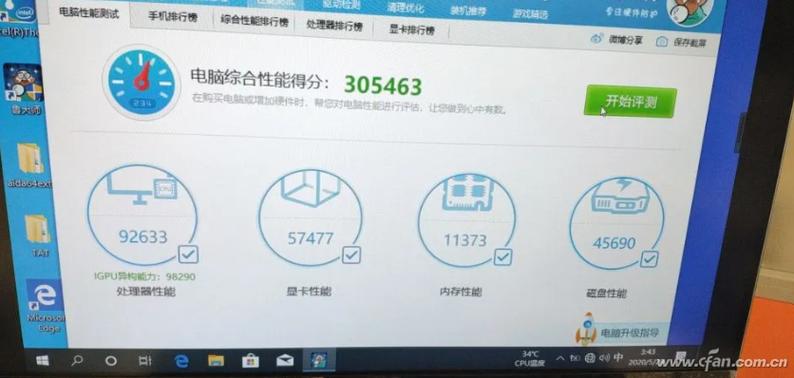Click the memory chip icon above 11373
The height and width of the screenshot is (378, 794).
(x=467, y=192)
